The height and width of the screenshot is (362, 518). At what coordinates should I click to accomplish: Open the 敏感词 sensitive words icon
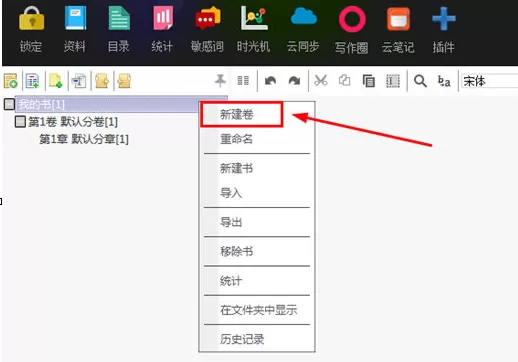[x=208, y=19]
